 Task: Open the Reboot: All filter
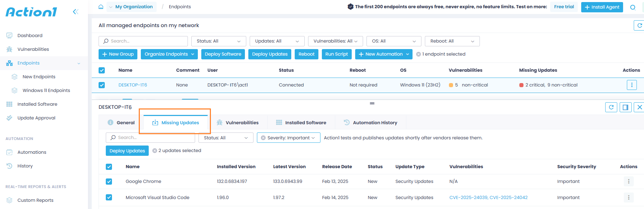click(x=452, y=41)
